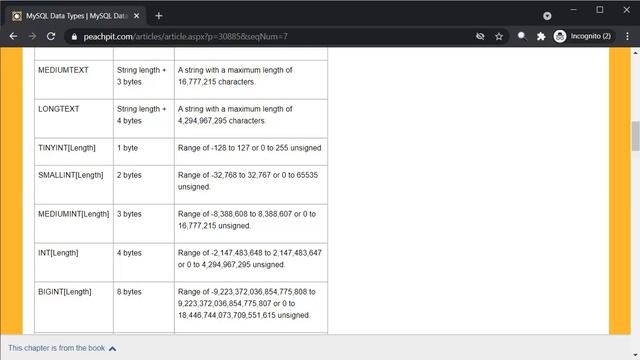Click the BIGINT[Length] cell
This screenshot has height=360, width=640.
pos(74,307)
